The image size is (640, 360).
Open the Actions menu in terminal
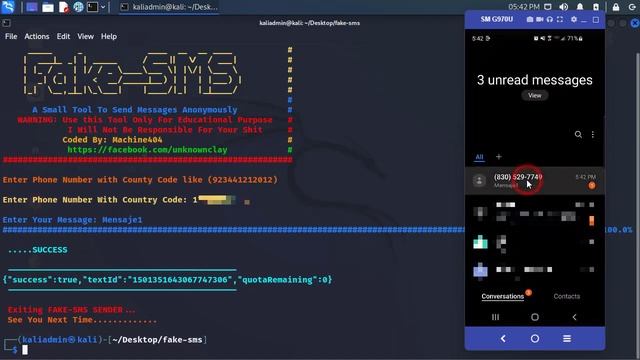37,36
